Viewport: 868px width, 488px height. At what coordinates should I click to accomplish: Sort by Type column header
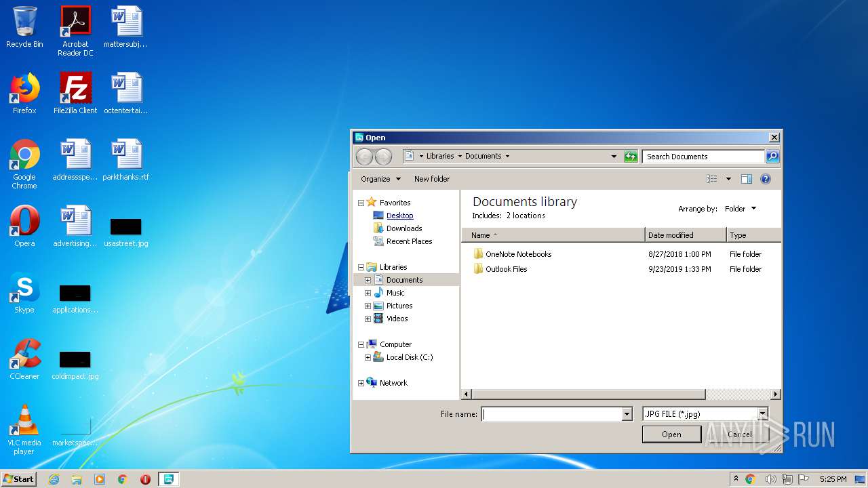coord(753,235)
